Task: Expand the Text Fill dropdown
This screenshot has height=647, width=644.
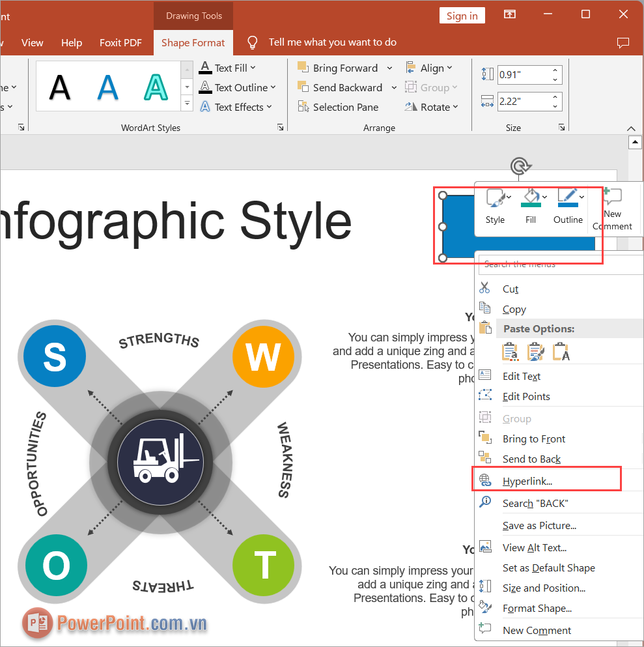Action: pos(253,68)
